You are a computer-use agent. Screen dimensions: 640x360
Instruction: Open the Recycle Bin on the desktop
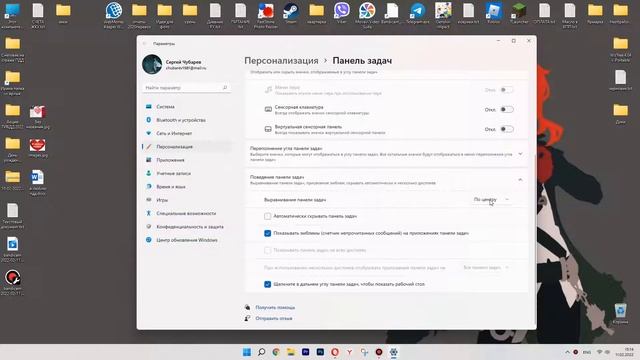(620, 313)
